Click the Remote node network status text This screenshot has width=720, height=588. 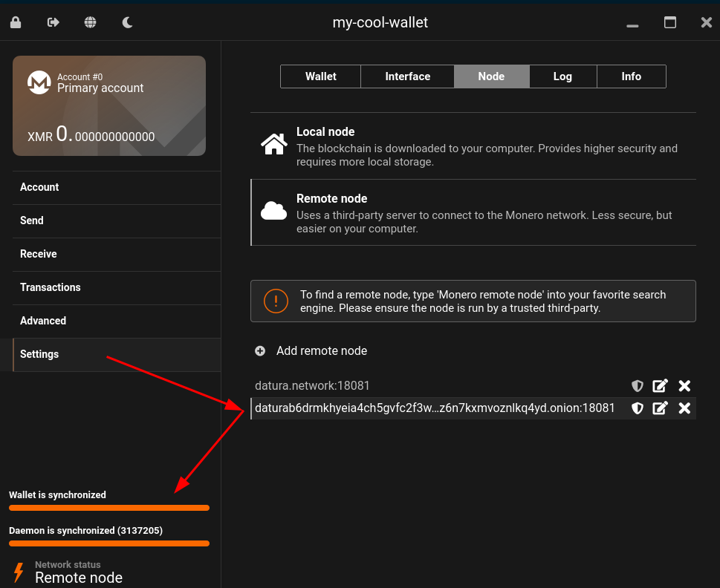point(79,578)
